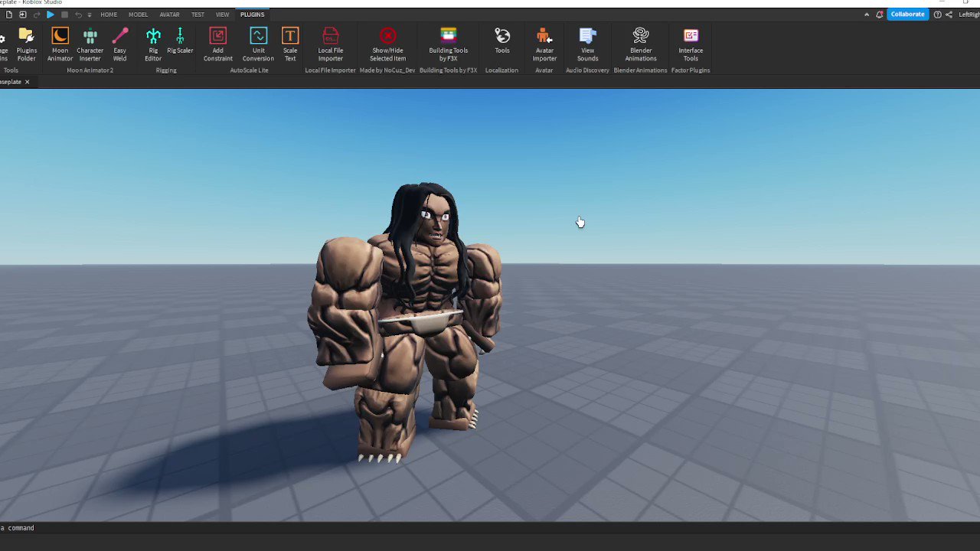Switch to the MODEL tab
Viewport: 980px width, 551px height.
pos(138,15)
